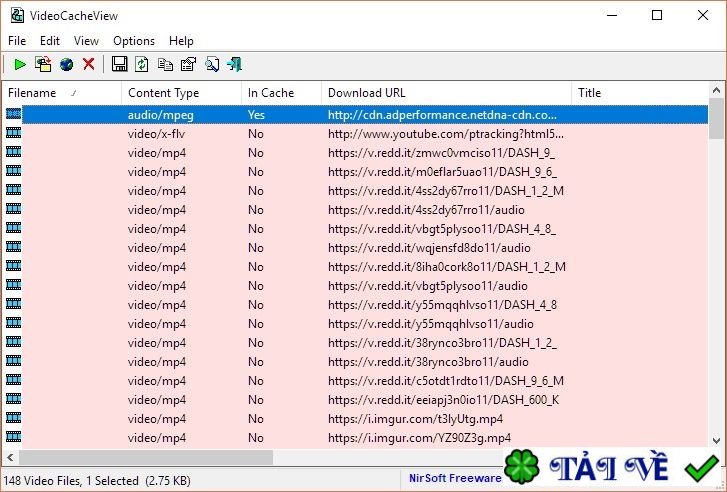Sort by the Title column header
The width and height of the screenshot is (727, 492).
pos(640,93)
